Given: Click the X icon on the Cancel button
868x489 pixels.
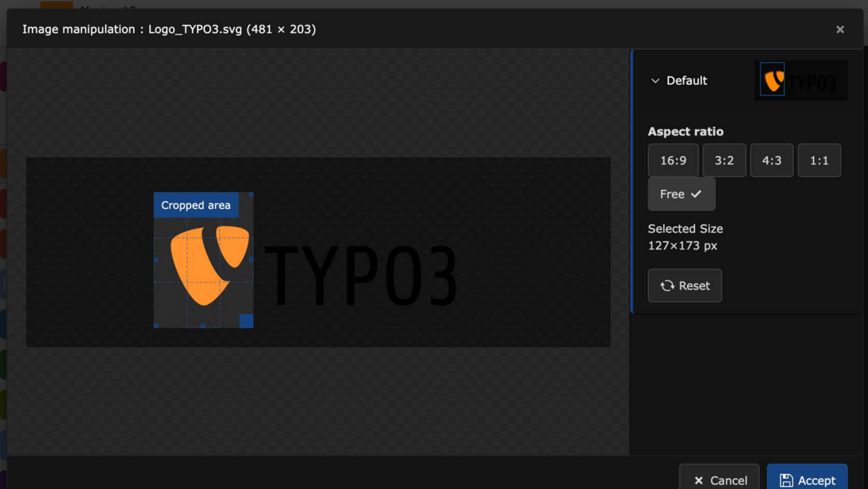Looking at the screenshot, I should click(698, 480).
